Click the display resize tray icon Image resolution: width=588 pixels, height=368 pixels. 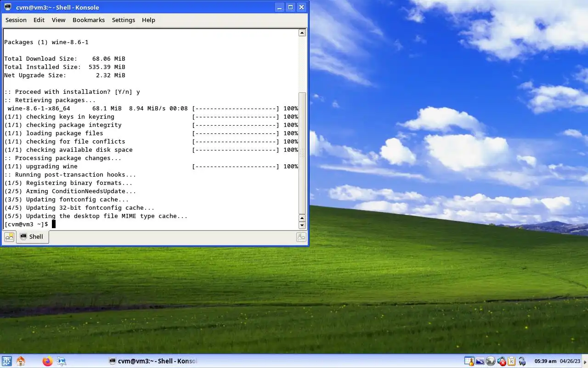point(480,361)
